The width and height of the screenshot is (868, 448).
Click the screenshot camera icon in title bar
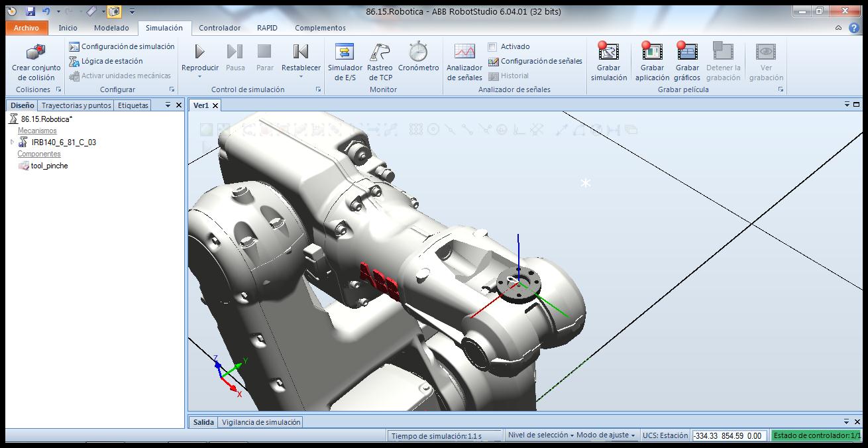coord(114,11)
